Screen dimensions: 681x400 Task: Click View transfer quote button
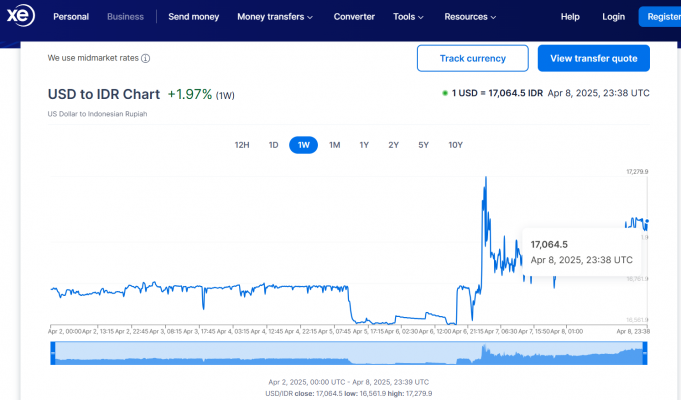pos(594,58)
